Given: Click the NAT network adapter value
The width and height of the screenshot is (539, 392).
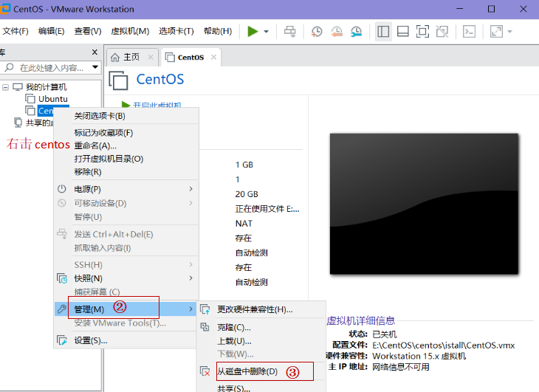Looking at the screenshot, I should (x=244, y=224).
